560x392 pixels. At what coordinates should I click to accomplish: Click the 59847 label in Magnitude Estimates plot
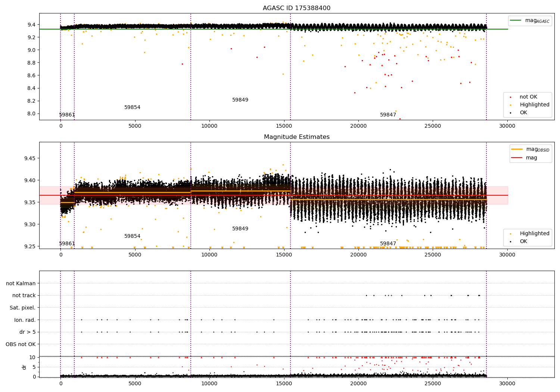(x=388, y=244)
